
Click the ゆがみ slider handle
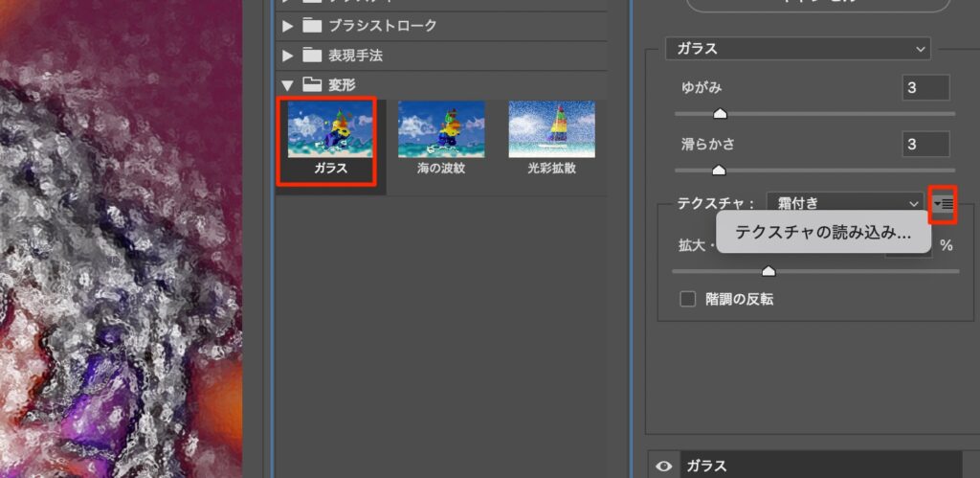pyautogui.click(x=721, y=113)
